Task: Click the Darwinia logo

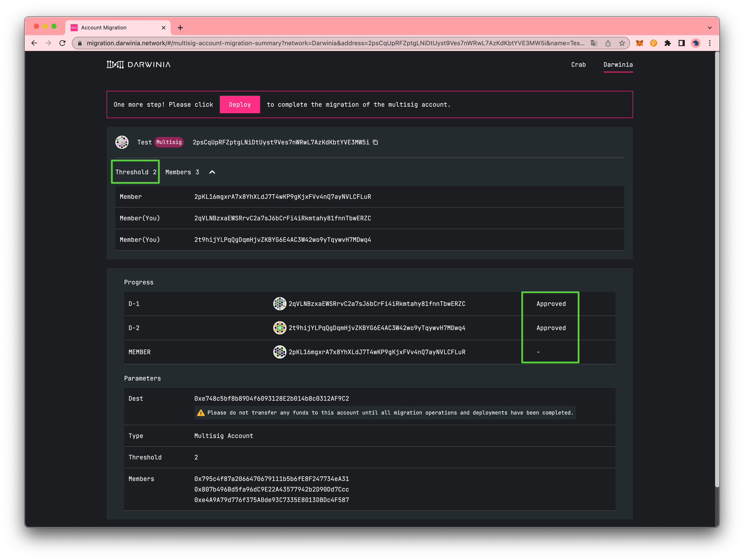Action: point(138,64)
